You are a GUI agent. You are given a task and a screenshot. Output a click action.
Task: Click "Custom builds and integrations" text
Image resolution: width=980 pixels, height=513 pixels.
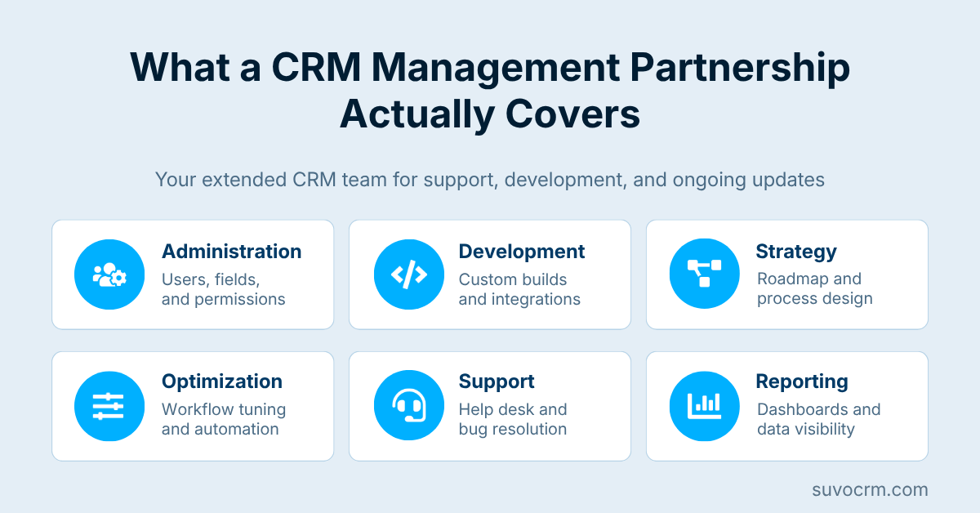pos(519,289)
